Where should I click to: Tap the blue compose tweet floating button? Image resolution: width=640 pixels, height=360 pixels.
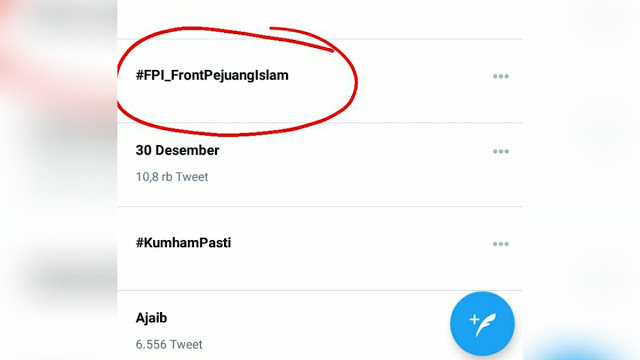click(x=482, y=323)
